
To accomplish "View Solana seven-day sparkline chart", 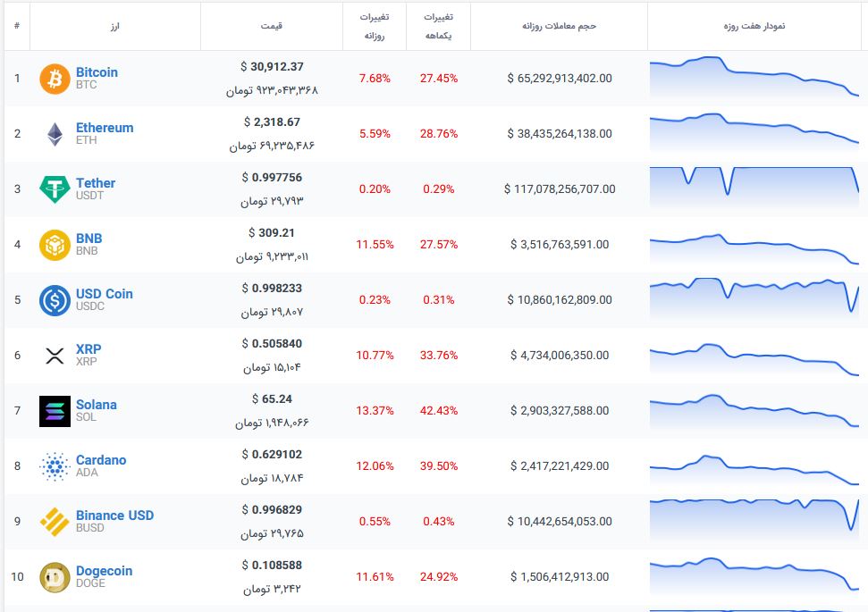I will (x=754, y=411).
